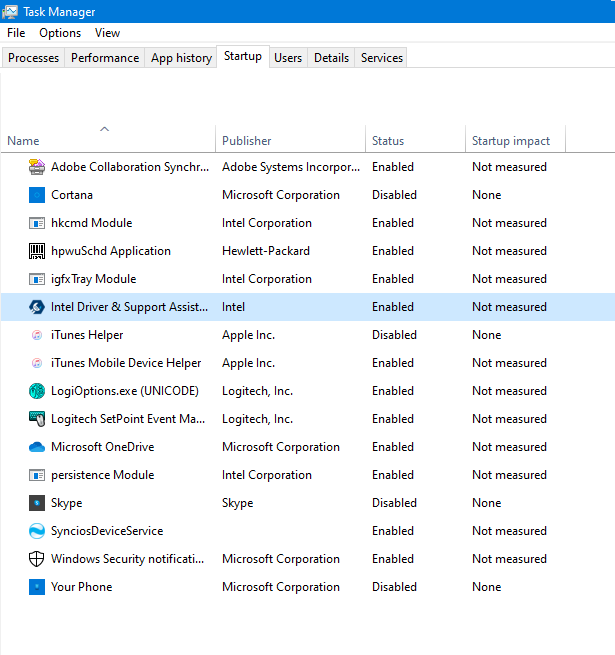Click the Adobe Collaboration Synchronizer icon
This screenshot has height=655, width=615.
click(37, 167)
